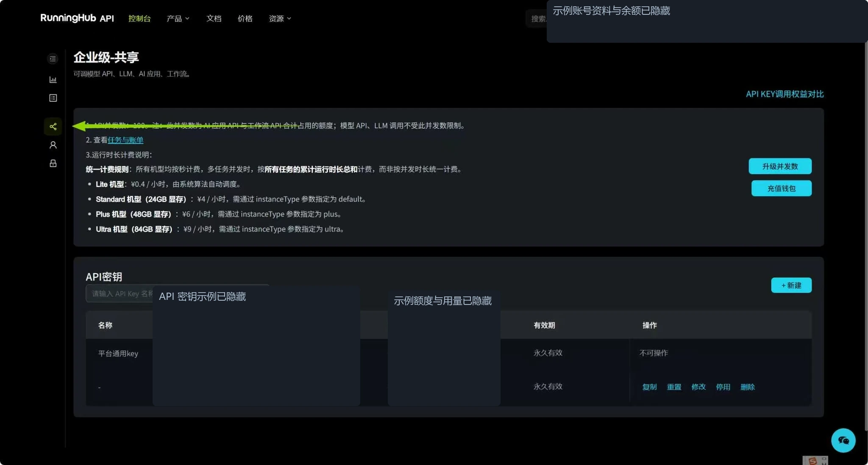868x465 pixels.
Task: Click the 企业级-共享 page heading
Action: click(106, 57)
